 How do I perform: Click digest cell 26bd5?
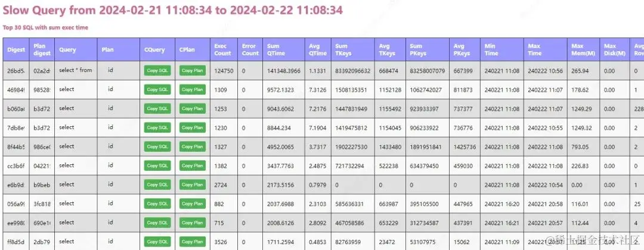[x=16, y=71]
